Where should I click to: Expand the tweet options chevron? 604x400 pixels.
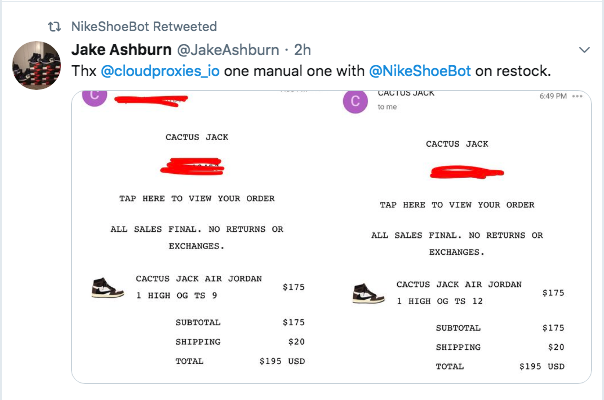585,48
